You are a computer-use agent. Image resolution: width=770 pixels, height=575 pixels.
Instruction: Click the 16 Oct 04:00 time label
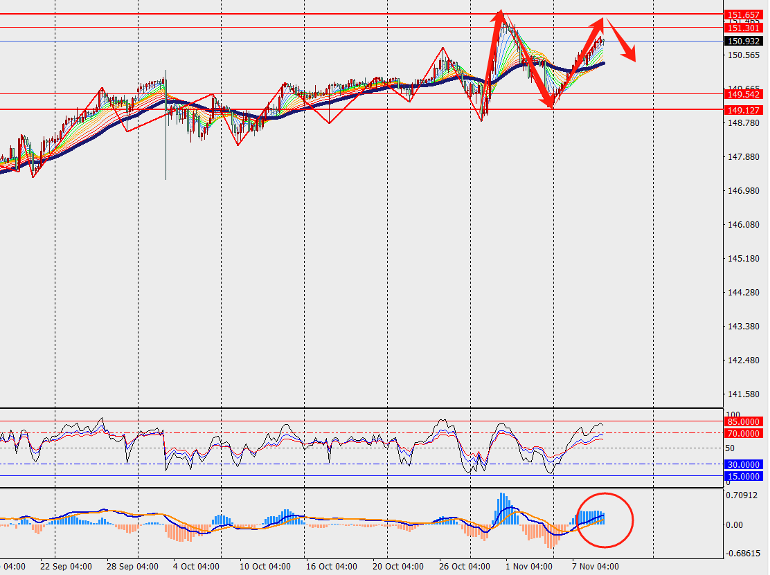[332, 567]
